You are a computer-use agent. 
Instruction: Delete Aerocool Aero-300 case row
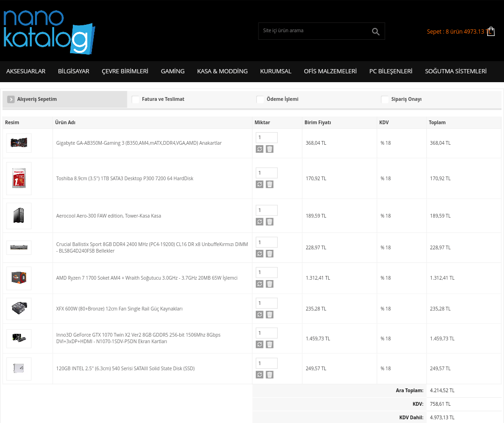[270, 222]
